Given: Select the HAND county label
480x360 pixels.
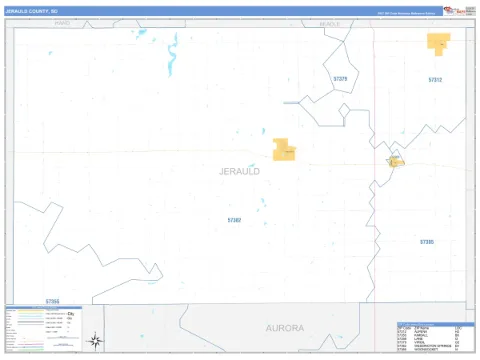Looking at the screenshot, I should 62,23.
